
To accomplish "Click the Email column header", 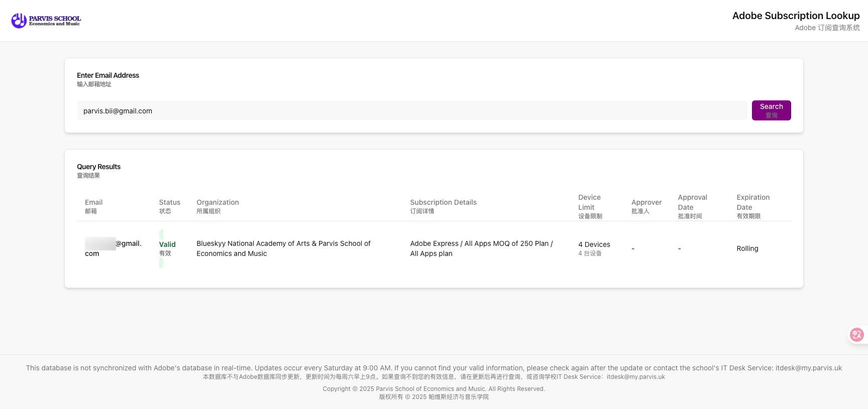I will point(93,206).
